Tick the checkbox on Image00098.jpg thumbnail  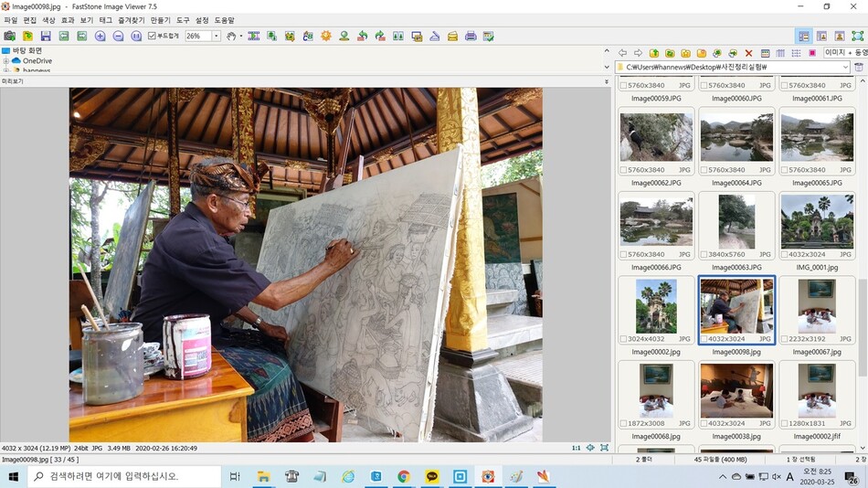tap(704, 339)
